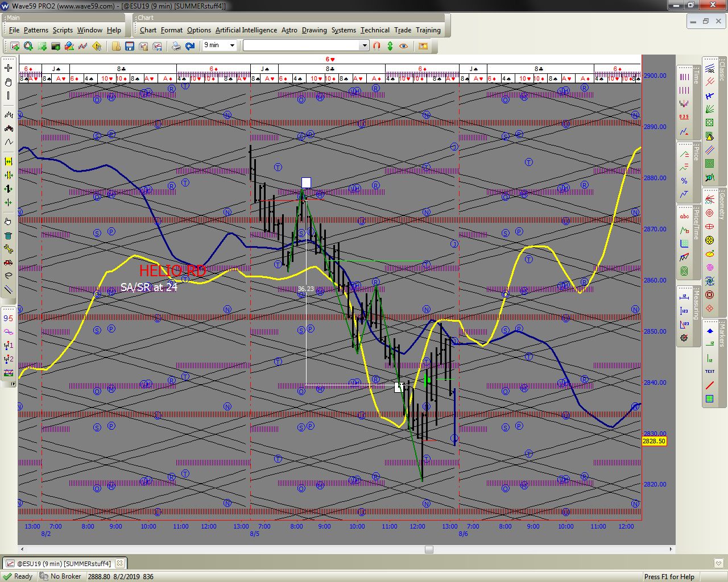Click the 2828.50 current price label
The width and height of the screenshot is (728, 582).
click(654, 441)
